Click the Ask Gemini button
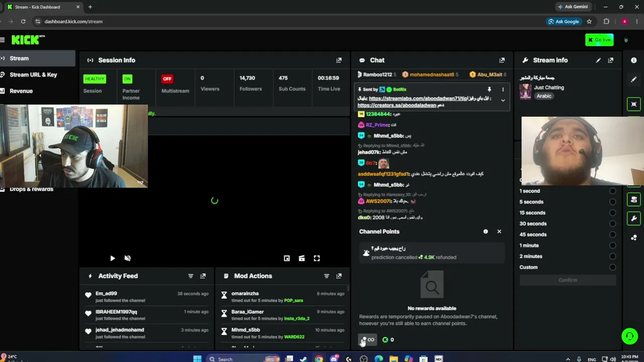 [x=573, y=7]
